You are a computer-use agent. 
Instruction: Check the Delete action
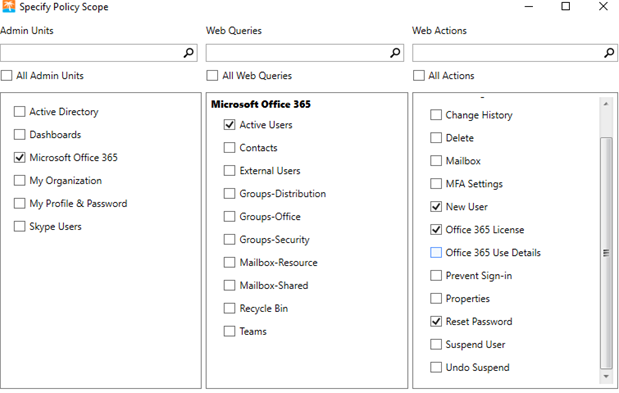click(x=436, y=138)
